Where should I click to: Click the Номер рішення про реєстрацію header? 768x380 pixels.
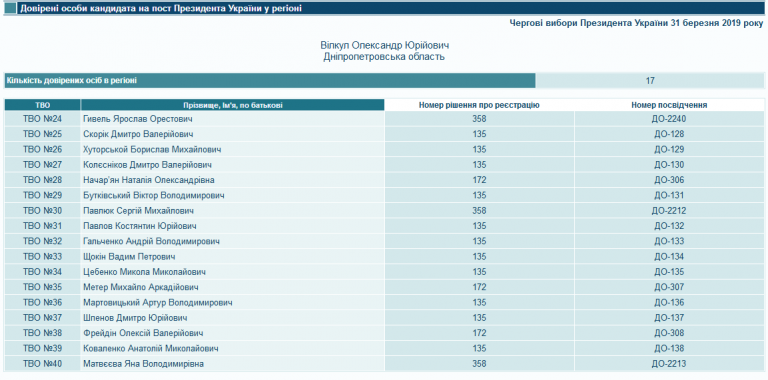[480, 105]
